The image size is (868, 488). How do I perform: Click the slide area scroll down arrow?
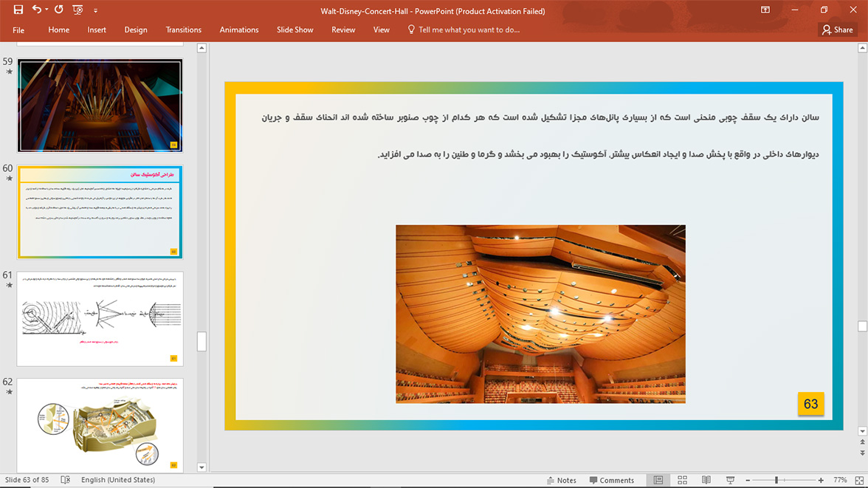[862, 431]
